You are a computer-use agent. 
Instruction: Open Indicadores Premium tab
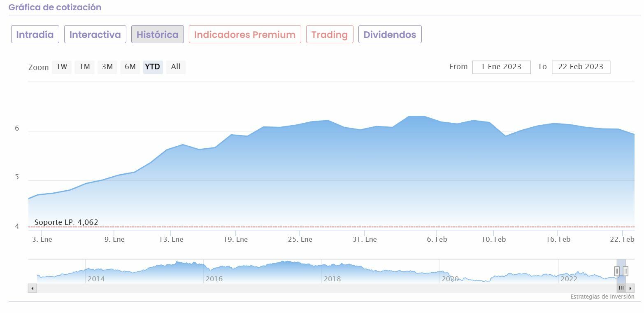click(245, 35)
